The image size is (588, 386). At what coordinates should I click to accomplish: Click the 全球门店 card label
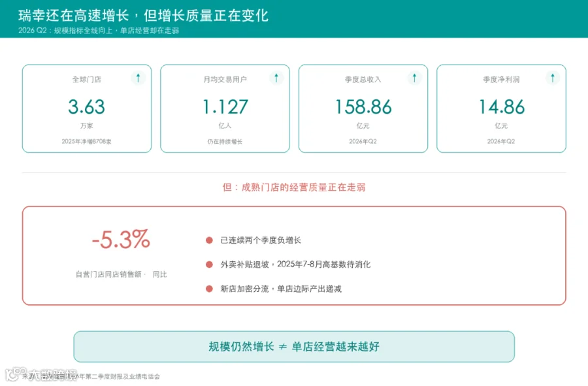tap(87, 80)
